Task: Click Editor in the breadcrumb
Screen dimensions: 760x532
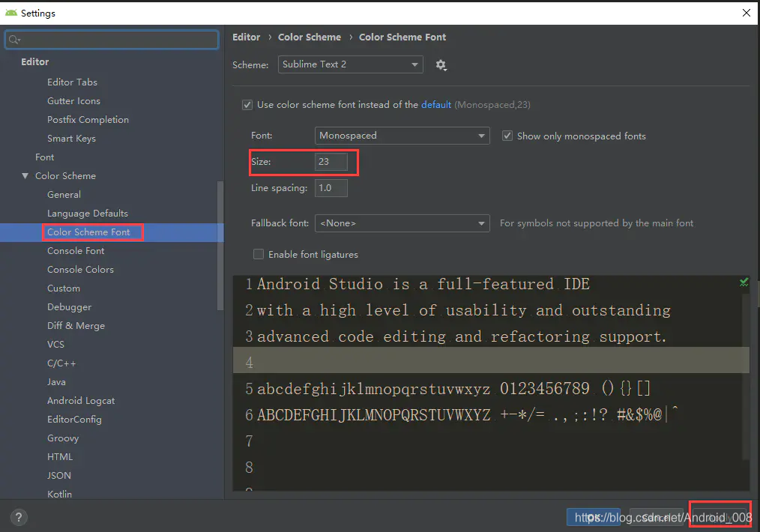Action: pyautogui.click(x=247, y=37)
